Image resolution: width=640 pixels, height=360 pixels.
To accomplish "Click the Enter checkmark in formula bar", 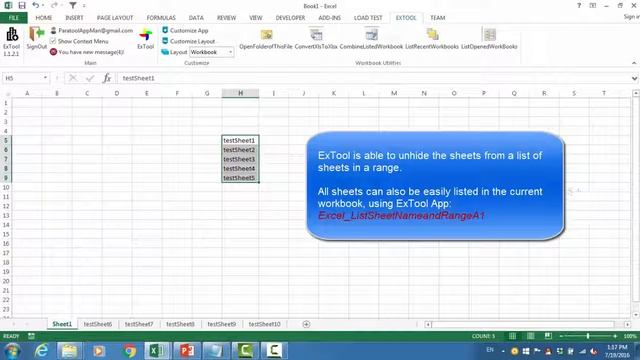I will tap(90, 78).
